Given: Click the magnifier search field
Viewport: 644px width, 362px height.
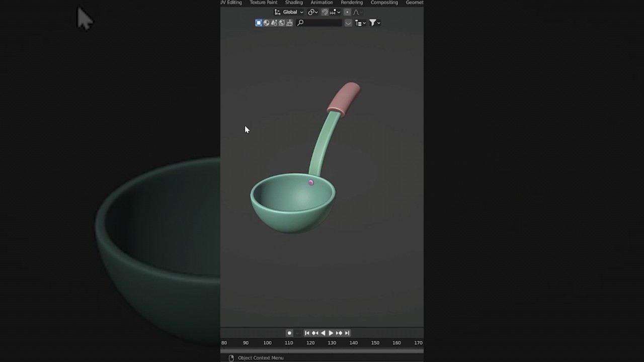Looking at the screenshot, I should 319,23.
